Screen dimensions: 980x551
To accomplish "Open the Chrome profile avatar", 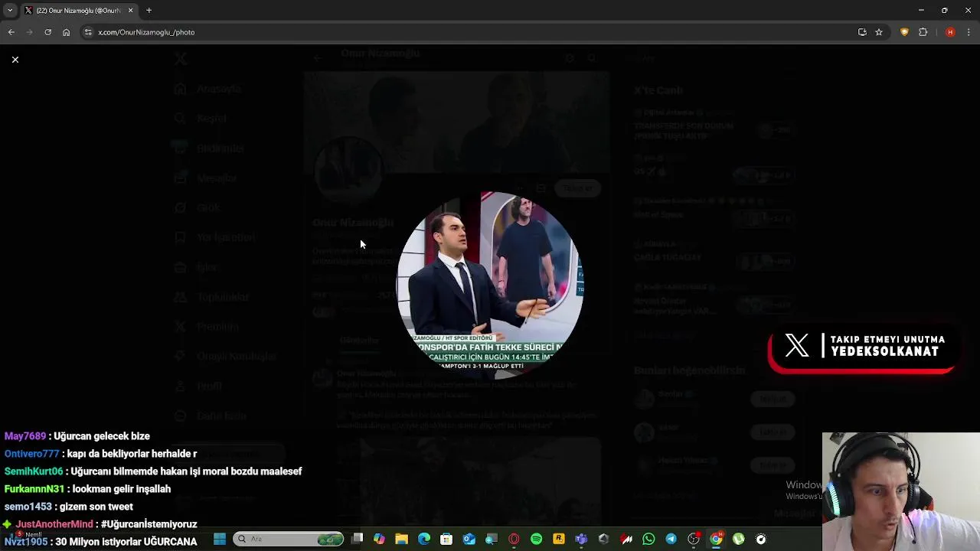I will point(950,32).
